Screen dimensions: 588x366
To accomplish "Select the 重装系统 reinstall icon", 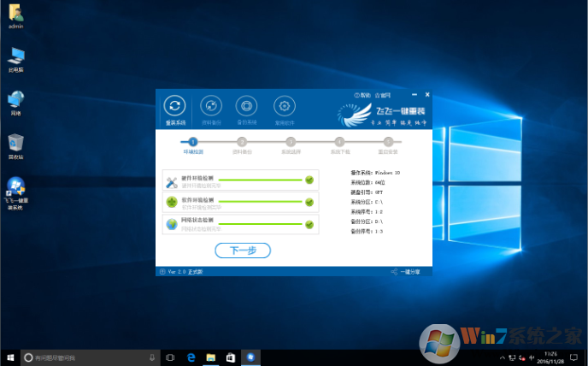I will tap(174, 107).
